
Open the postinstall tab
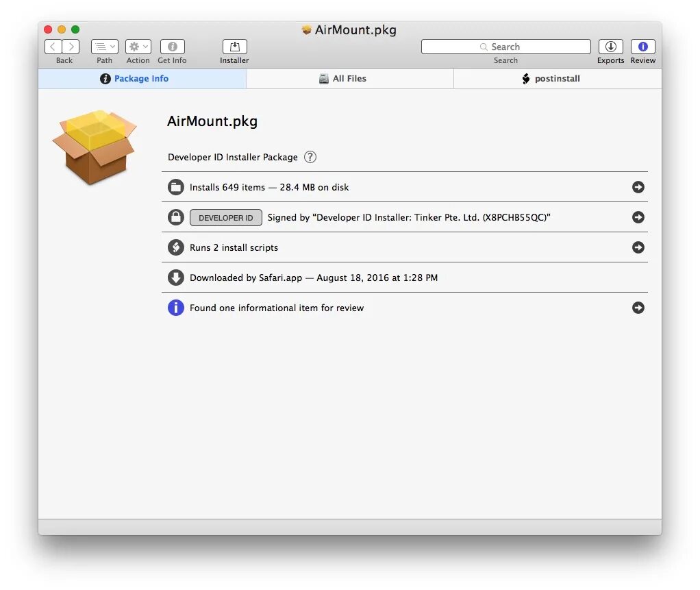pos(558,79)
